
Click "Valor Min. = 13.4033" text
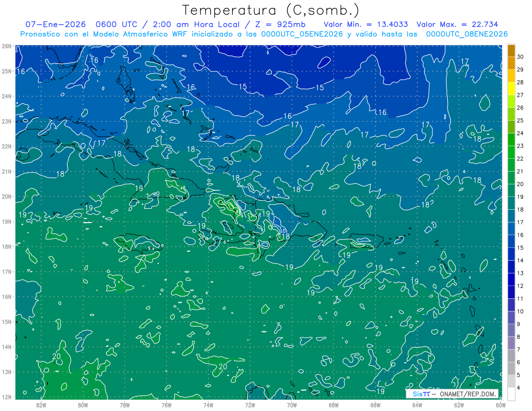pos(366,24)
